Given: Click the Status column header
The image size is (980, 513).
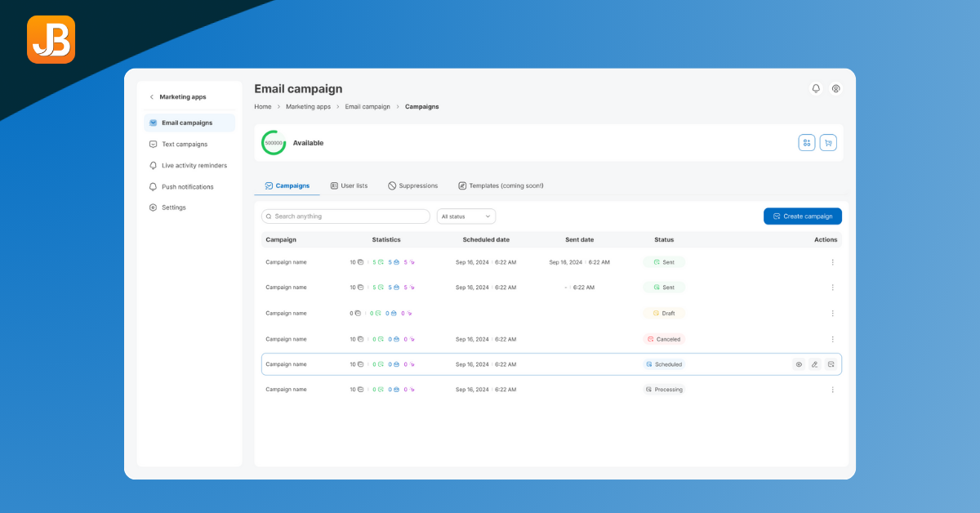Looking at the screenshot, I should tap(664, 239).
